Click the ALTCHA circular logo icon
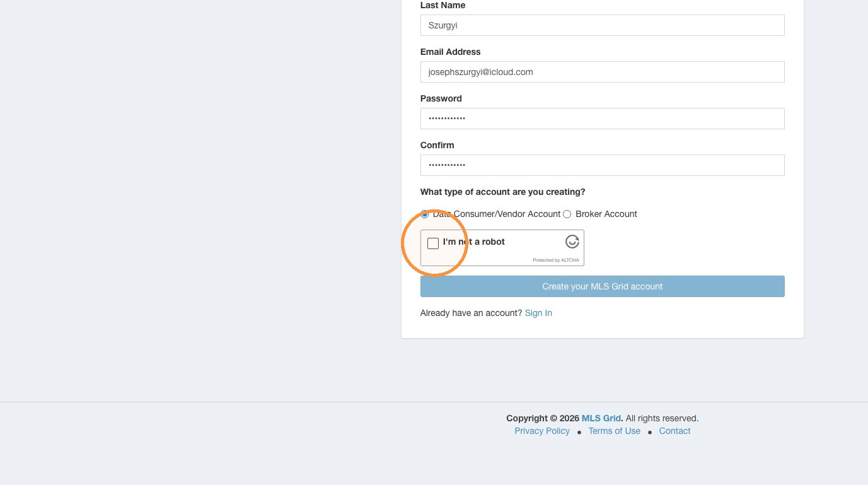This screenshot has height=485, width=868. point(572,242)
